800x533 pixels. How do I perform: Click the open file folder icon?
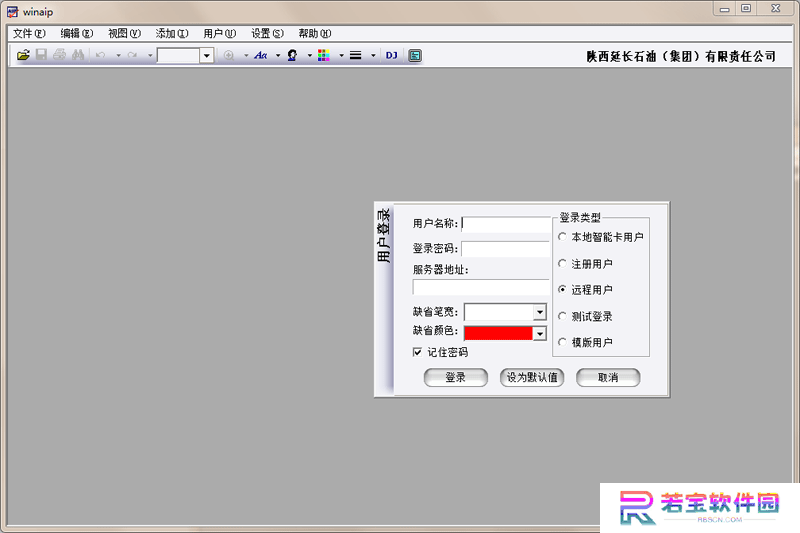[23, 55]
